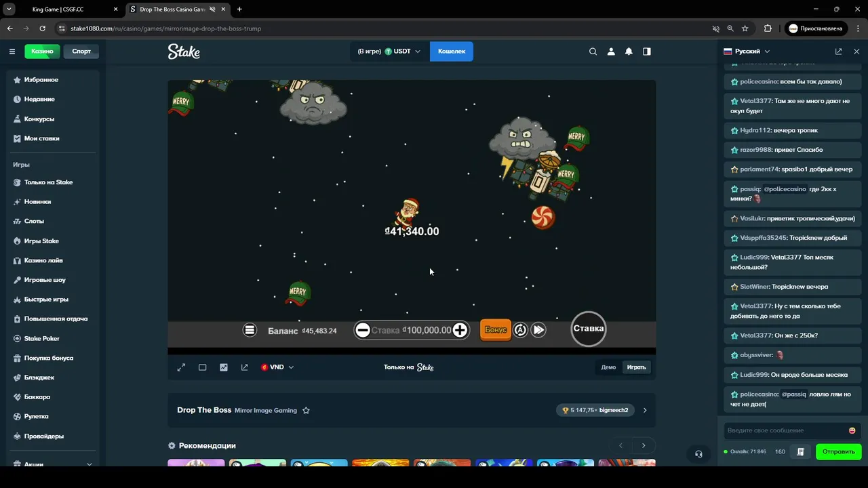This screenshot has width=868, height=488.
Task: Open Stake Poker in sidebar
Action: point(42,339)
